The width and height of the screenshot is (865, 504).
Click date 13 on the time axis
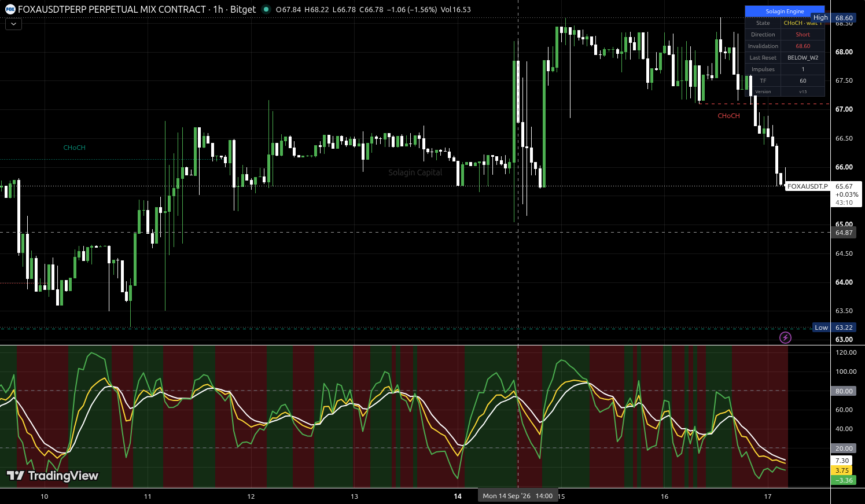(x=354, y=496)
